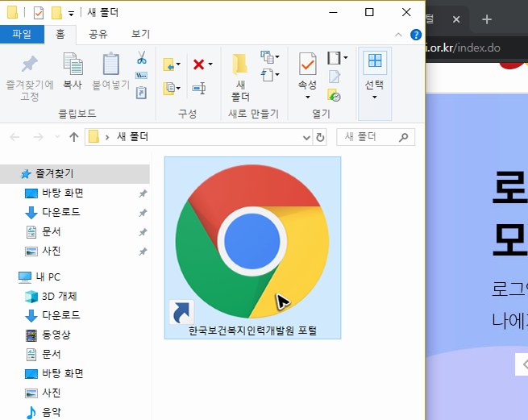This screenshot has height=420, width=528.
Task: Click the Properties icon in title bar
Action: tap(39, 13)
